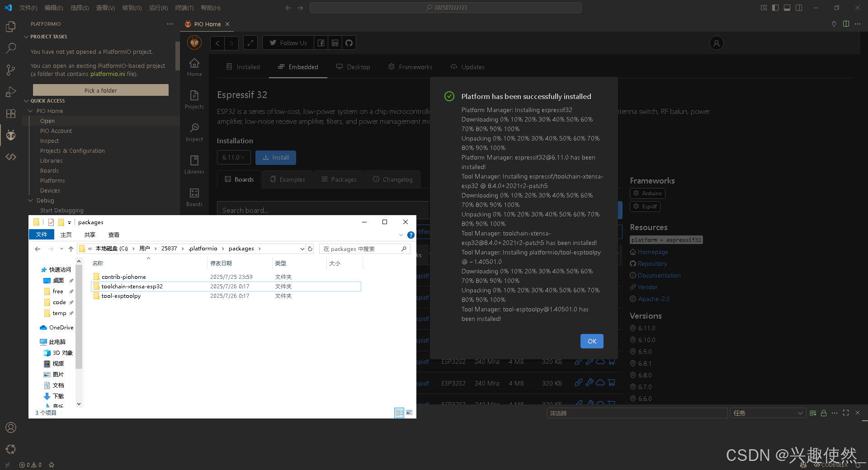Viewport: 868px width, 470px height.
Task: Open the GitHub icon in PIO toolbar
Action: tap(349, 43)
